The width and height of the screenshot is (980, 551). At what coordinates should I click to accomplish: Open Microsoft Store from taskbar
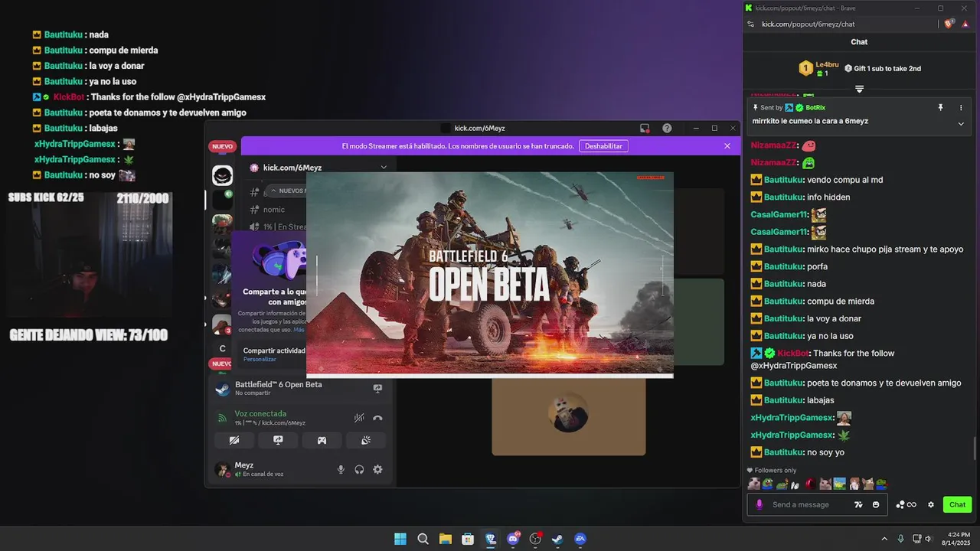(468, 539)
